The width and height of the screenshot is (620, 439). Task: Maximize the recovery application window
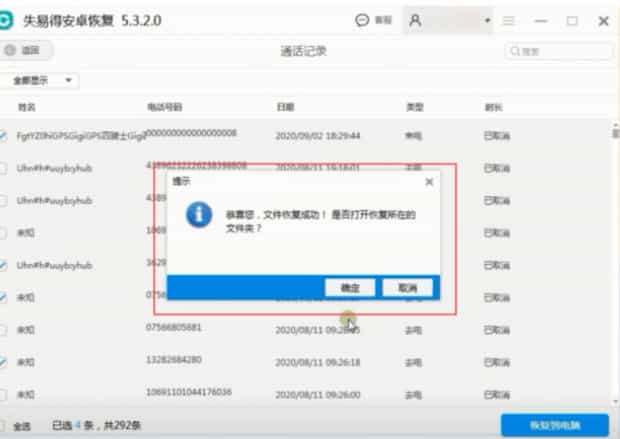(572, 21)
